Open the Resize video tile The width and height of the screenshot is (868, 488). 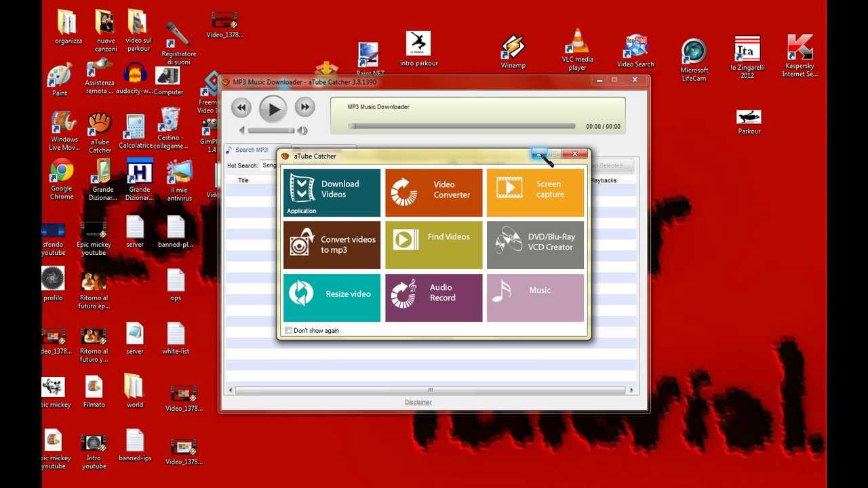(x=332, y=298)
